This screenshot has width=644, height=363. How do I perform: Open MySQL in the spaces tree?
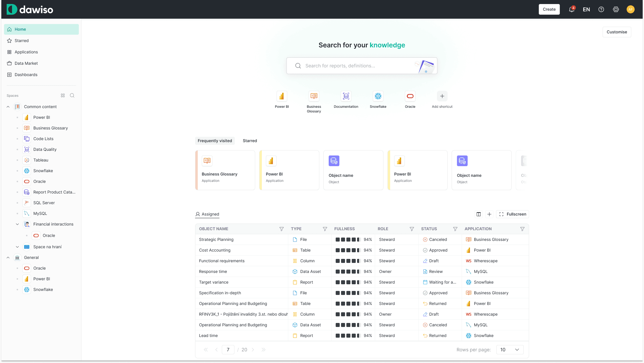[x=40, y=214]
